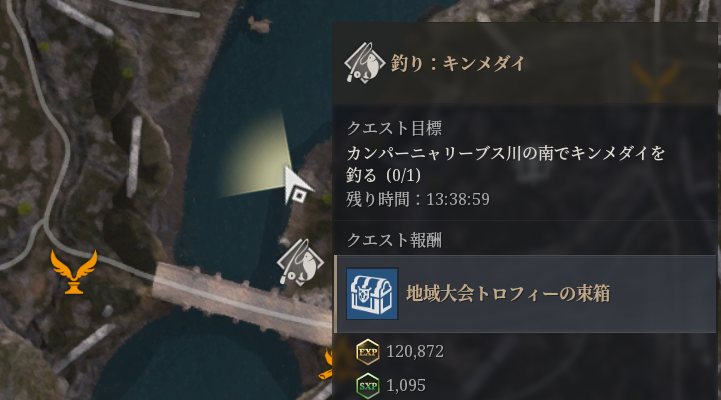The width and height of the screenshot is (721, 400).
Task: Click the 地域大会トロフィーの束箱 reward entry
Action: (525, 294)
